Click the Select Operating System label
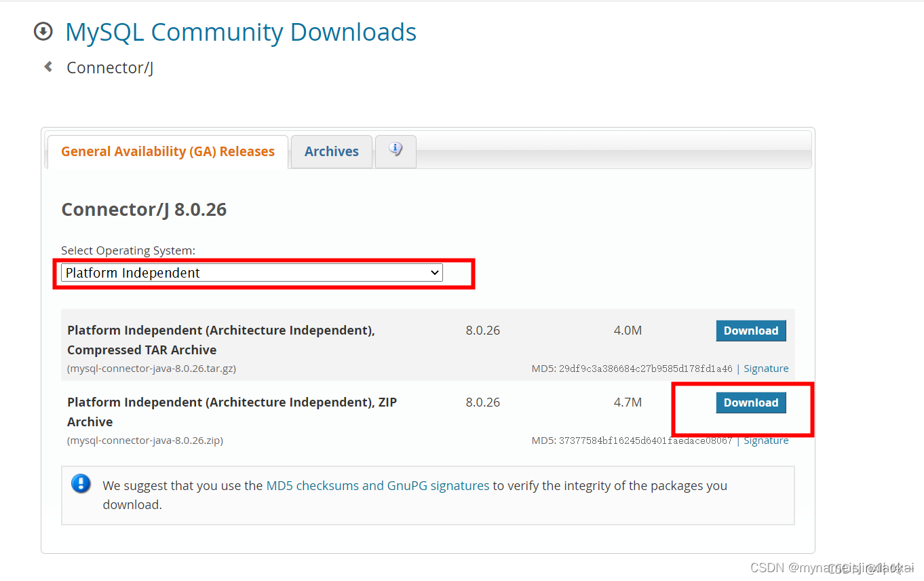This screenshot has width=924, height=581. pos(128,250)
